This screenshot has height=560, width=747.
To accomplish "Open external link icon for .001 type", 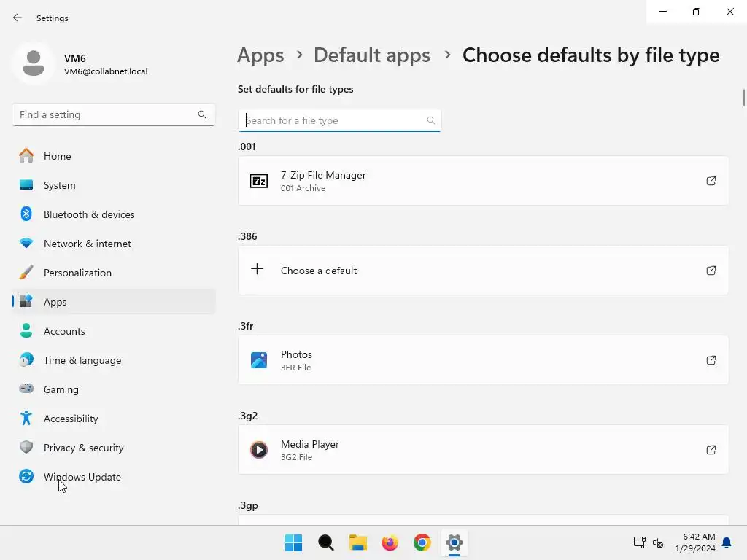I will tap(711, 181).
